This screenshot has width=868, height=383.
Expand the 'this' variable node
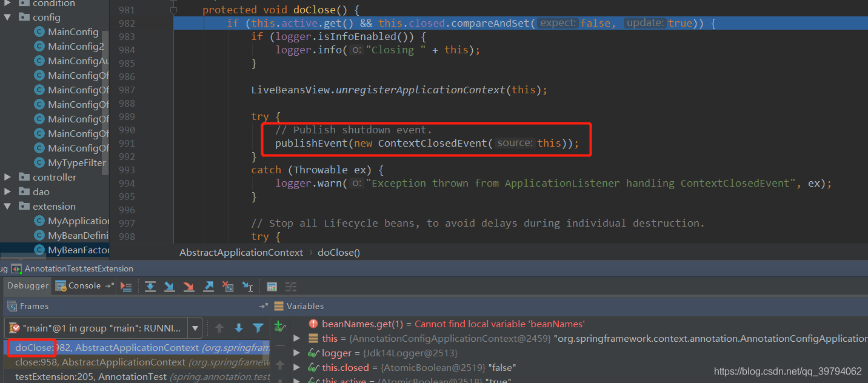pos(296,338)
